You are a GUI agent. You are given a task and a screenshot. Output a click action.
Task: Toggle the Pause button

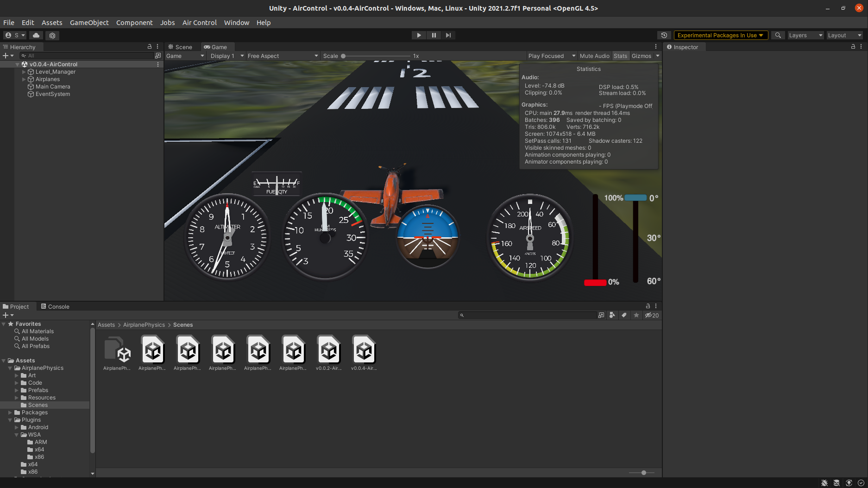coord(434,35)
